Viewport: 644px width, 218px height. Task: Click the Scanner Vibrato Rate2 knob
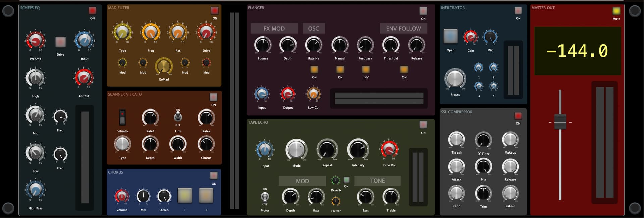tap(206, 118)
